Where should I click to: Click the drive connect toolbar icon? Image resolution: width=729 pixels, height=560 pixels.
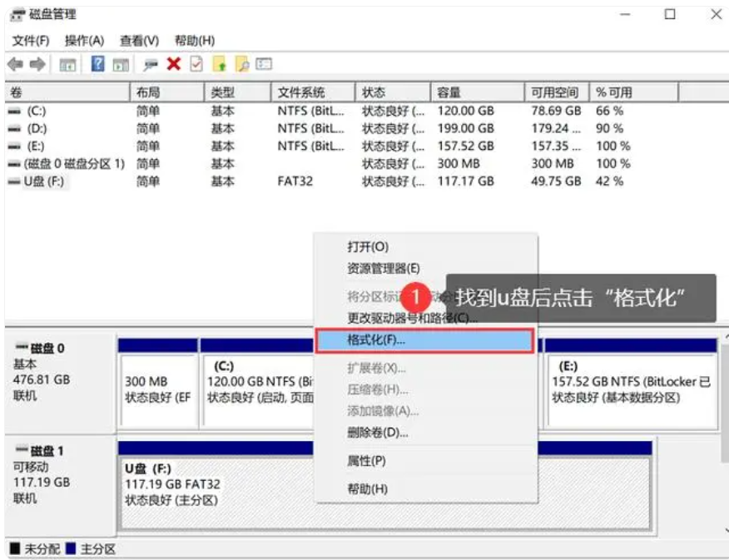click(151, 64)
